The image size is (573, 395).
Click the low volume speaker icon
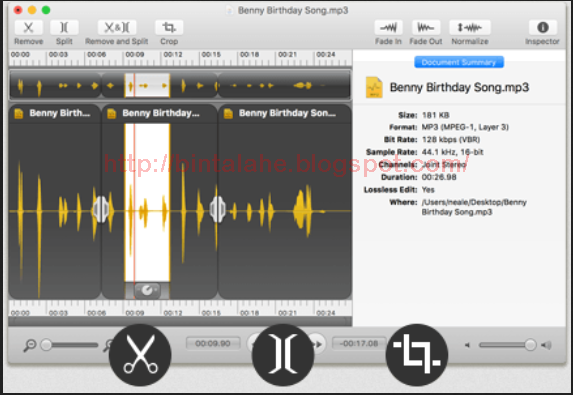coord(467,345)
